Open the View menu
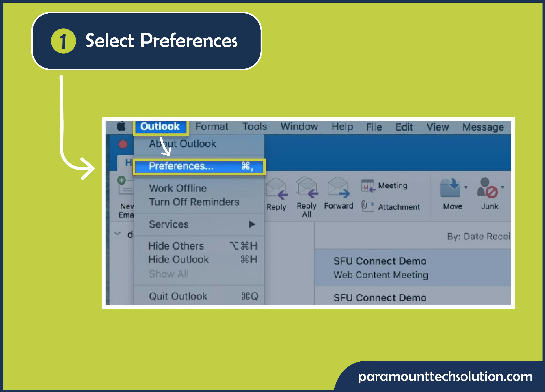 point(438,127)
